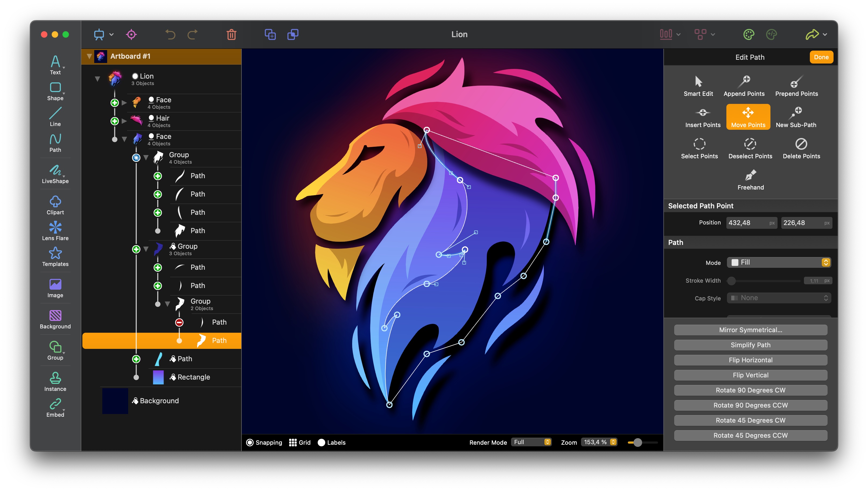Viewport: 868px width, 491px height.
Task: Select the Background layer row
Action: pos(159,401)
